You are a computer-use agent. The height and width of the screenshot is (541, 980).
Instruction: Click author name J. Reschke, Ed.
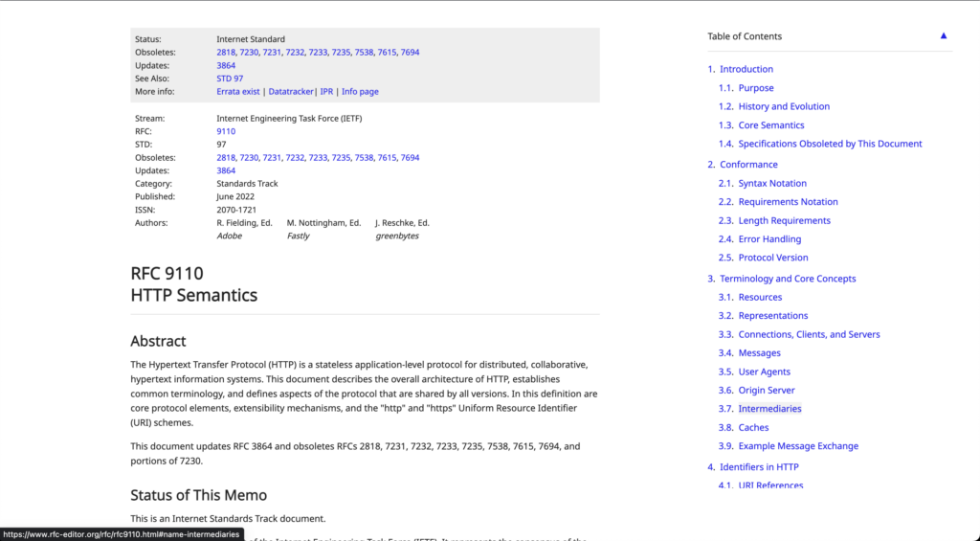click(x=402, y=223)
